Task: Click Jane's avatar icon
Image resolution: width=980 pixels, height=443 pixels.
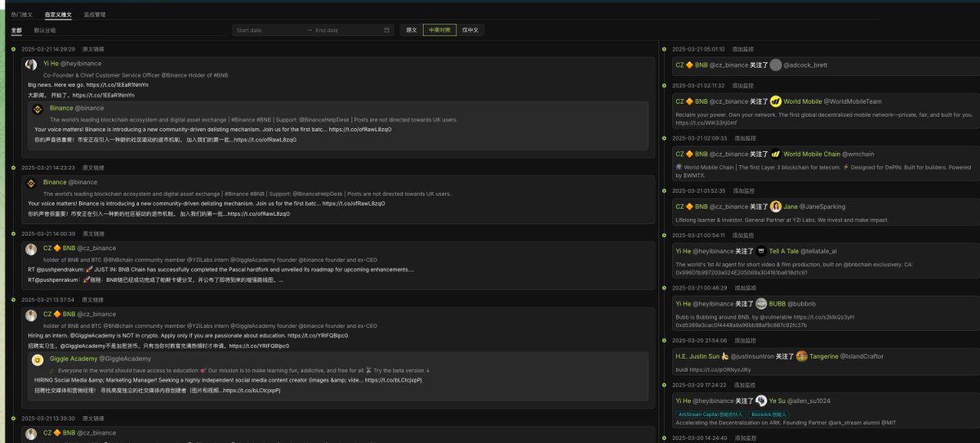Action: coord(776,207)
